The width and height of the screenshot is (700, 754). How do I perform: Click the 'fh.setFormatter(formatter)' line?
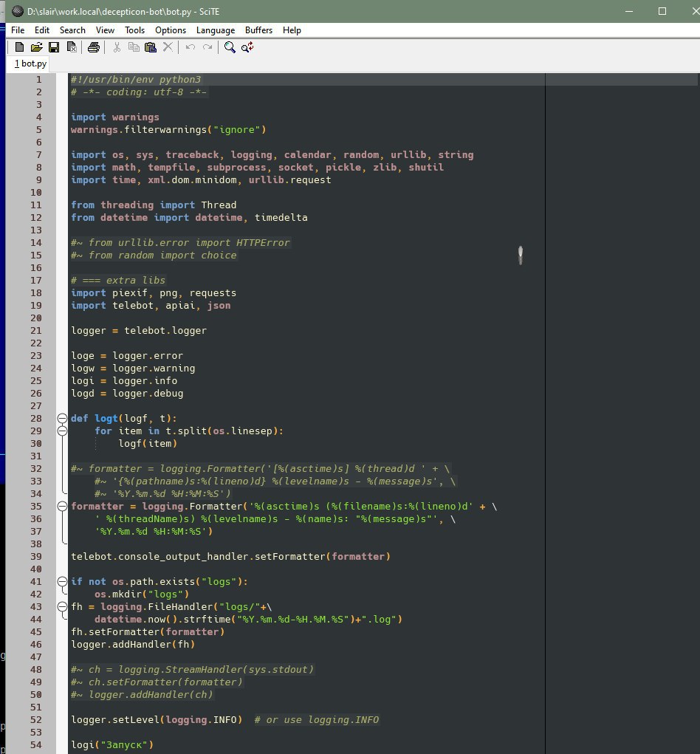click(x=148, y=632)
